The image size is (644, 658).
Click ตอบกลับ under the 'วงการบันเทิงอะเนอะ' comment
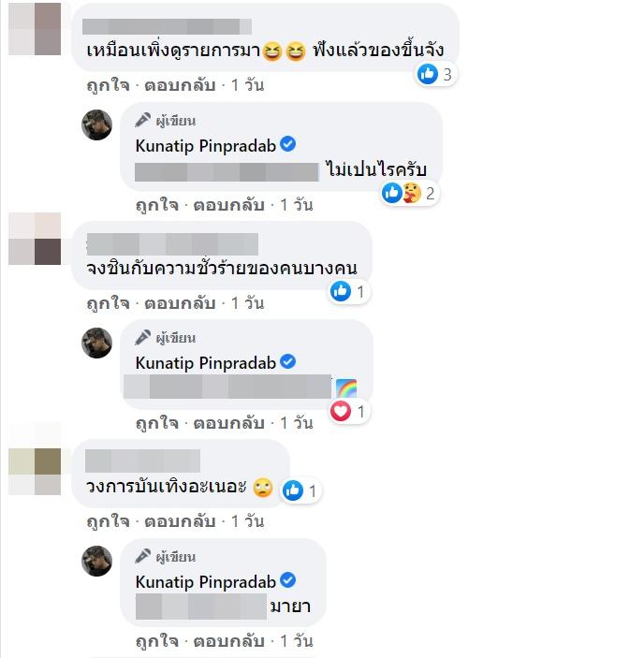pyautogui.click(x=180, y=521)
